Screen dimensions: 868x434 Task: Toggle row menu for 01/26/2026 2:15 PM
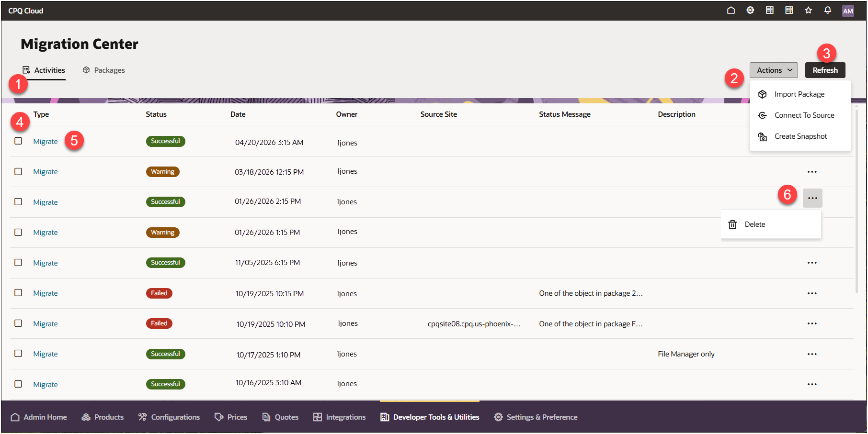[x=812, y=198]
